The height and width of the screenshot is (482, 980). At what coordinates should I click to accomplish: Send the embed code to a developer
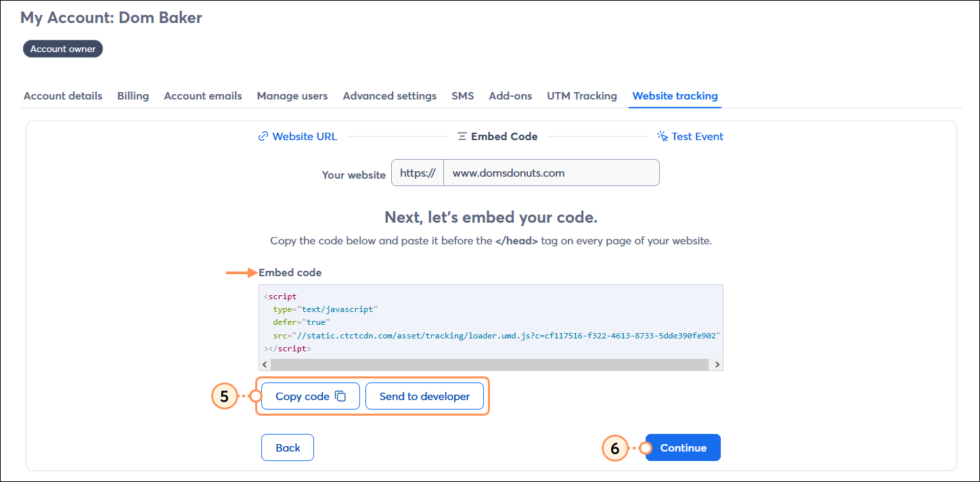coord(424,395)
